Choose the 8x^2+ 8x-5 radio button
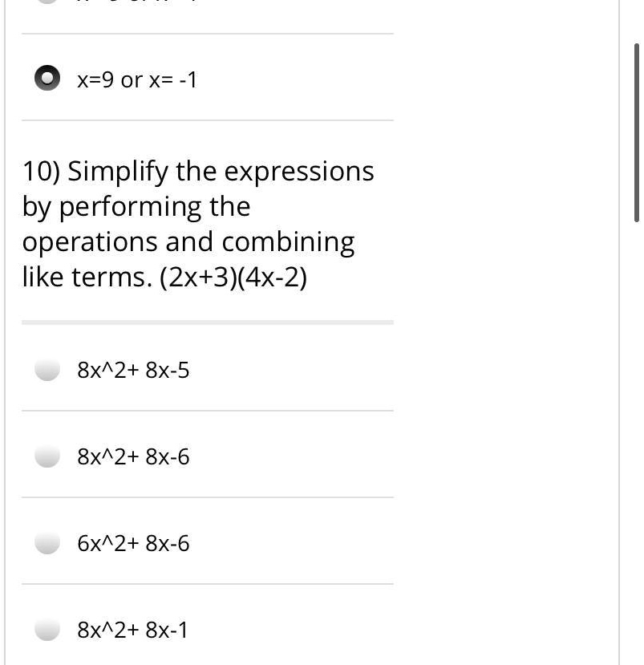Viewport: 644px width, 665px height. coord(48,370)
